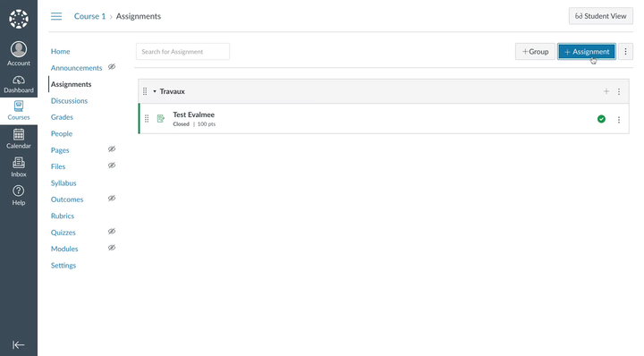The width and height of the screenshot is (644, 356).
Task: Toggle the course menu hamburger icon
Action: pos(56,16)
